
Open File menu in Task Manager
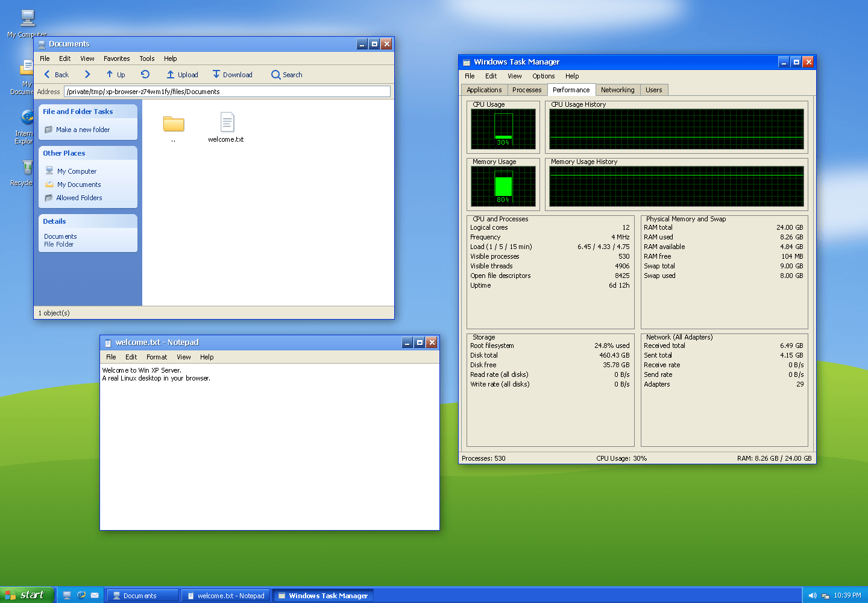coord(470,76)
